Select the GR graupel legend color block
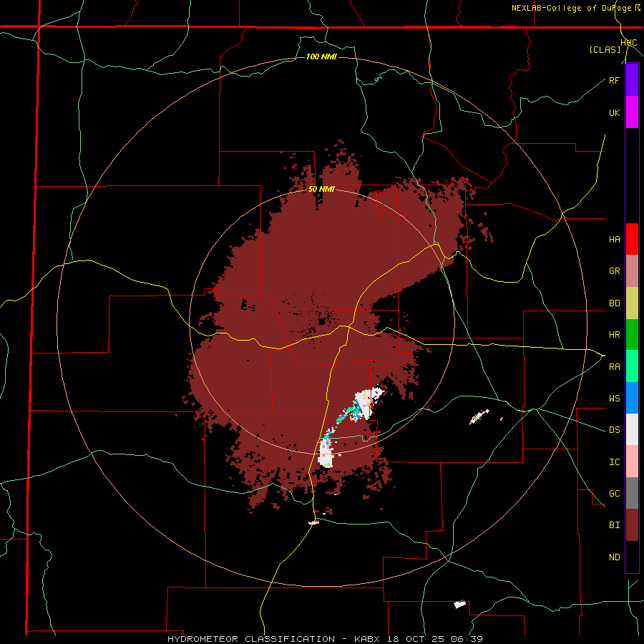Image resolution: width=644 pixels, height=644 pixels. [x=632, y=271]
